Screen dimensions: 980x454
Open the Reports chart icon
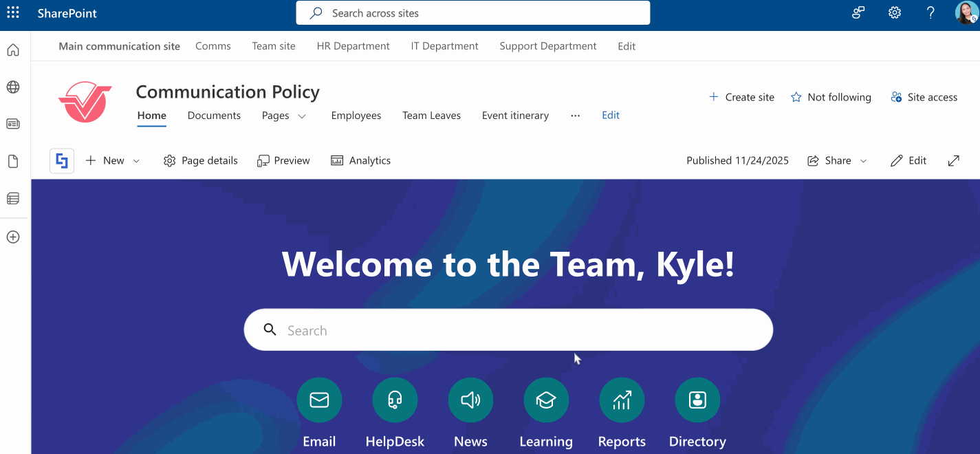tap(622, 400)
